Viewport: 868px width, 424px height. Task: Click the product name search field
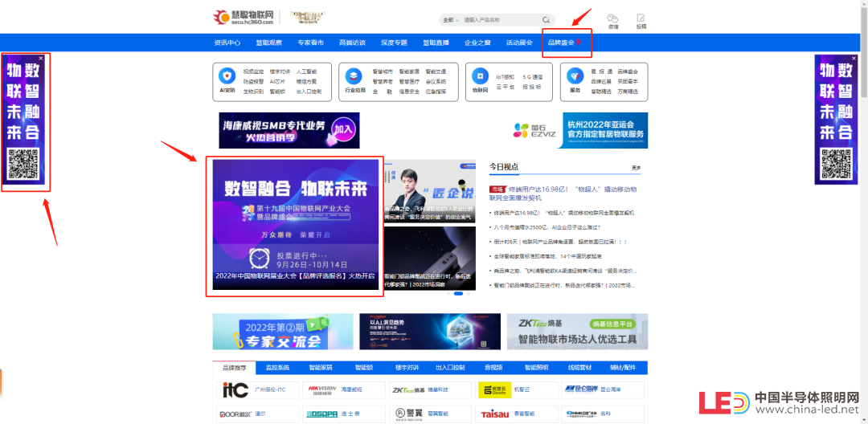click(498, 20)
